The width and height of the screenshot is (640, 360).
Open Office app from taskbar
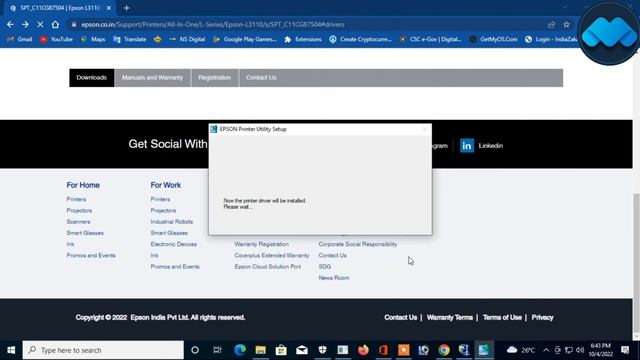pyautogui.click(x=383, y=350)
